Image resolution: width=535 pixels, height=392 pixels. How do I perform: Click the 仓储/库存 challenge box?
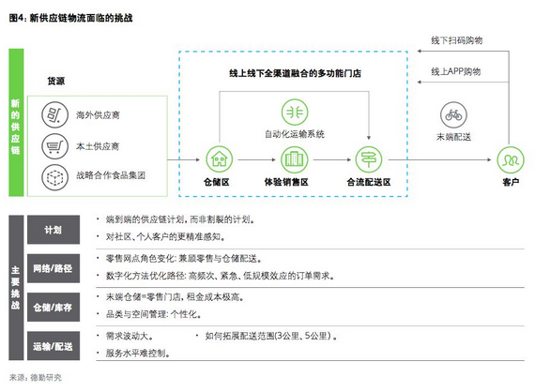point(53,307)
